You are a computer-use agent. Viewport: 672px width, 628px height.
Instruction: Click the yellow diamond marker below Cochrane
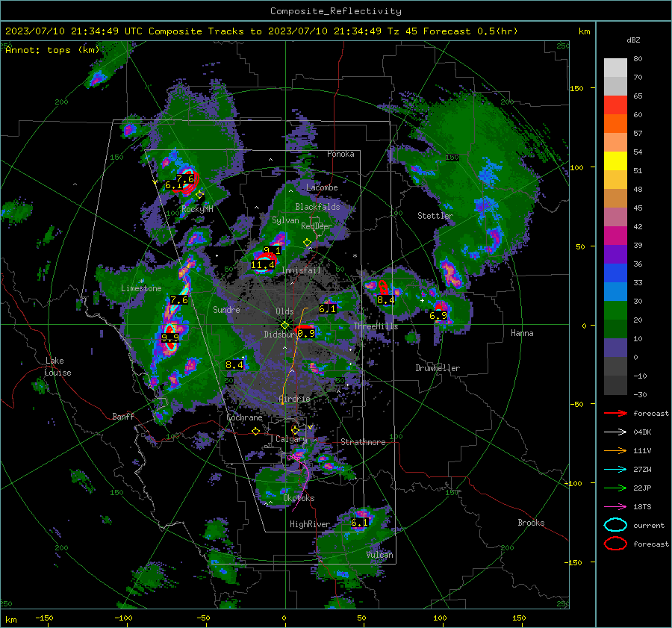click(256, 431)
